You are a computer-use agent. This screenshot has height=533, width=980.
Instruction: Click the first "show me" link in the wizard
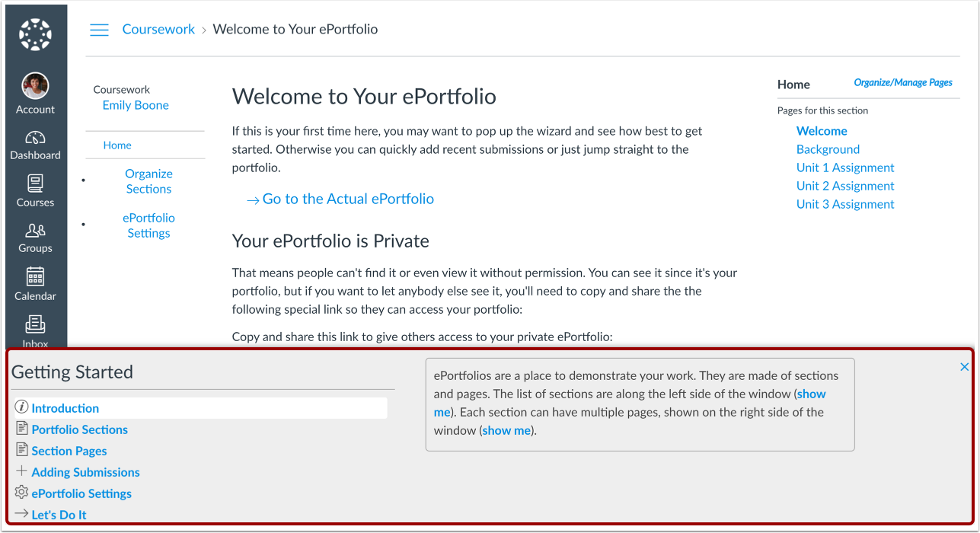click(x=811, y=394)
